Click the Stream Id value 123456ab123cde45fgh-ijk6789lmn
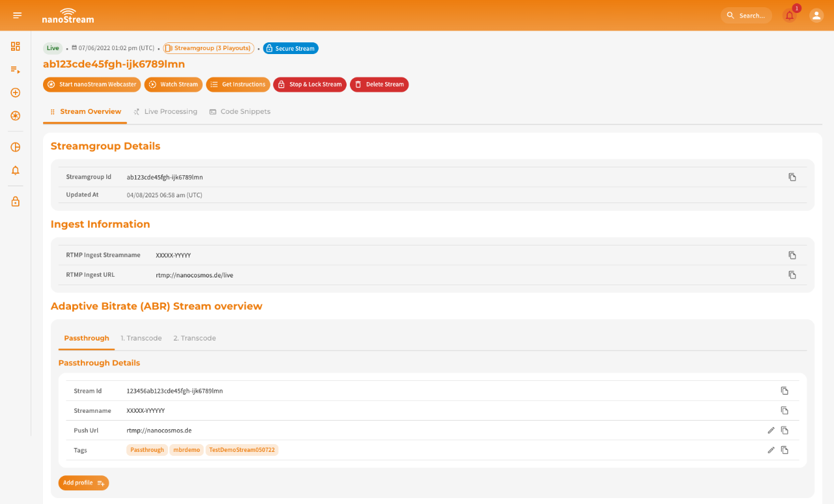The width and height of the screenshot is (834, 504). (x=175, y=391)
